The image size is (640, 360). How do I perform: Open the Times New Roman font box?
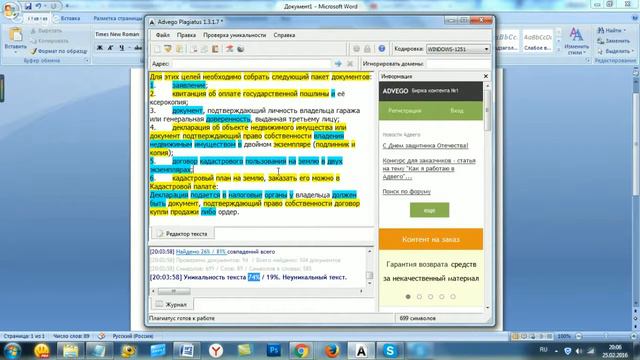tap(118, 34)
